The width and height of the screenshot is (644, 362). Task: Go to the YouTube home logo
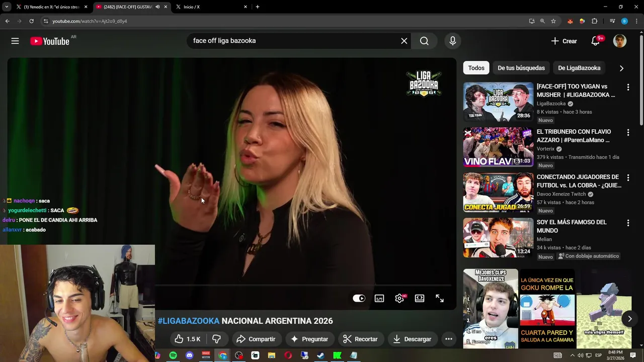50,41
